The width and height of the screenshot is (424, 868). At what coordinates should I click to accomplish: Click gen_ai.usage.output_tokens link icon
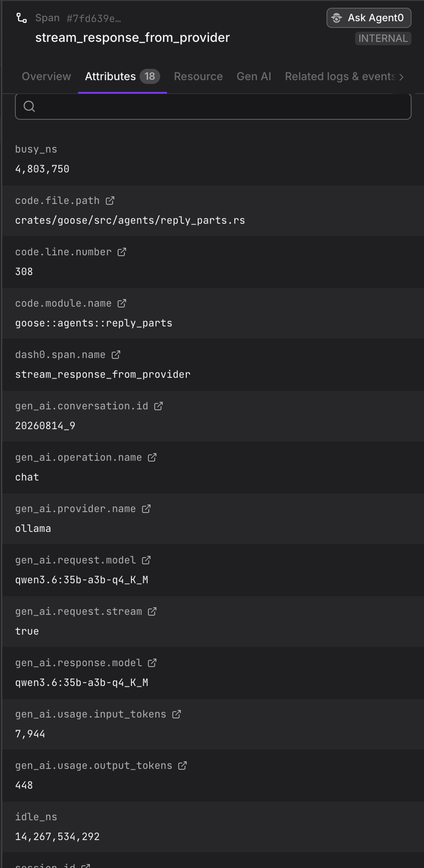pyautogui.click(x=182, y=766)
